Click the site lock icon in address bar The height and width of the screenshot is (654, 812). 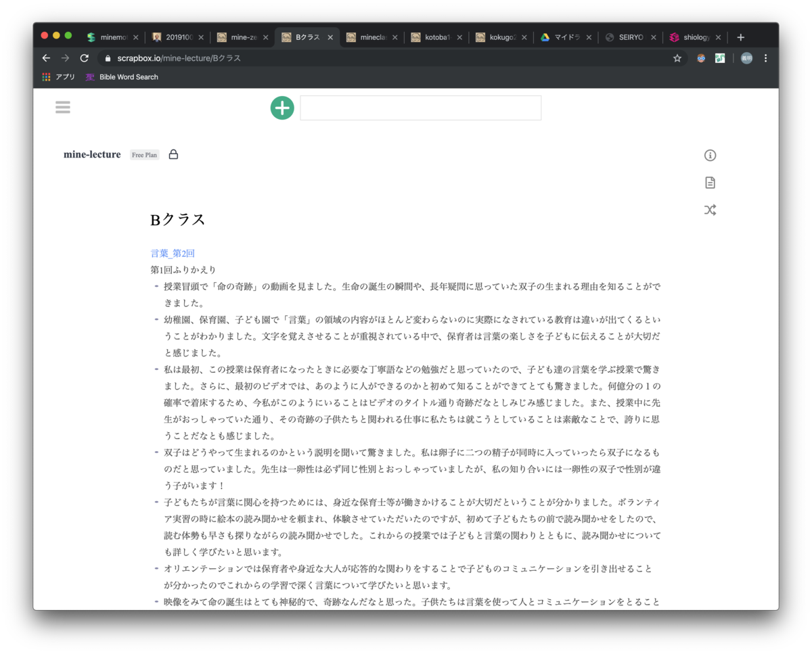click(x=108, y=58)
